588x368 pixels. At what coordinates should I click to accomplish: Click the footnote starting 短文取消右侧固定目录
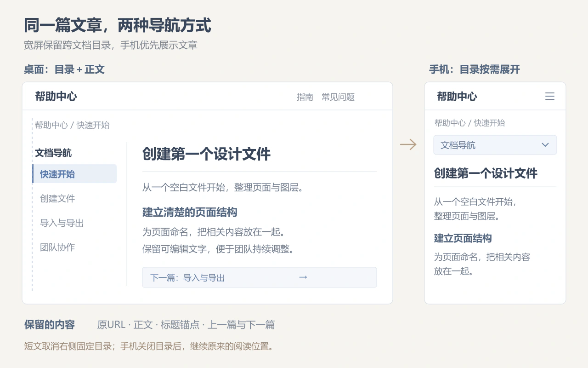pyautogui.click(x=149, y=346)
